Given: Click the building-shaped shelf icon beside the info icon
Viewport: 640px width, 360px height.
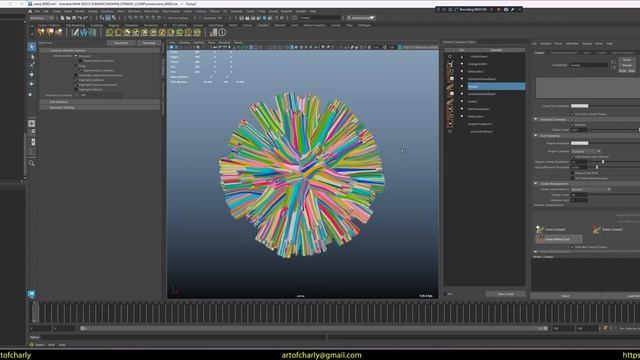Looking at the screenshot, I should pyautogui.click(x=213, y=32).
